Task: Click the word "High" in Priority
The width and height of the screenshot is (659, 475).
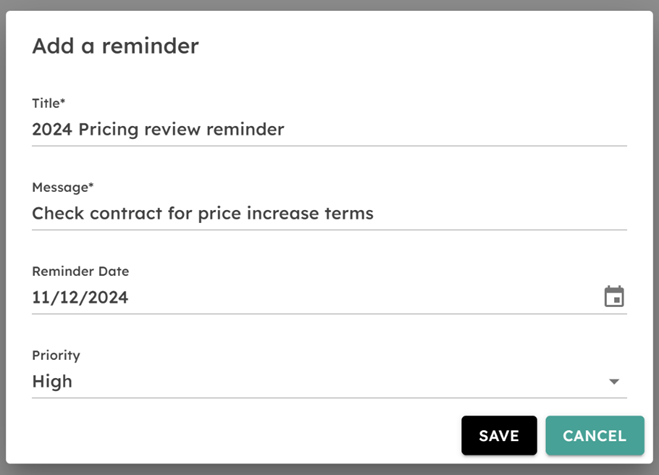Action: point(52,381)
